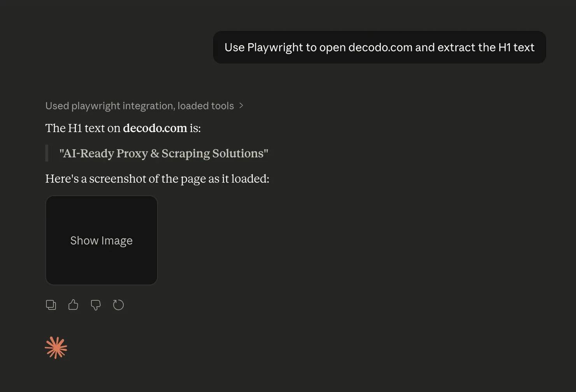The height and width of the screenshot is (392, 576).
Task: Click the orange Claude starburst logo
Action: pos(56,348)
